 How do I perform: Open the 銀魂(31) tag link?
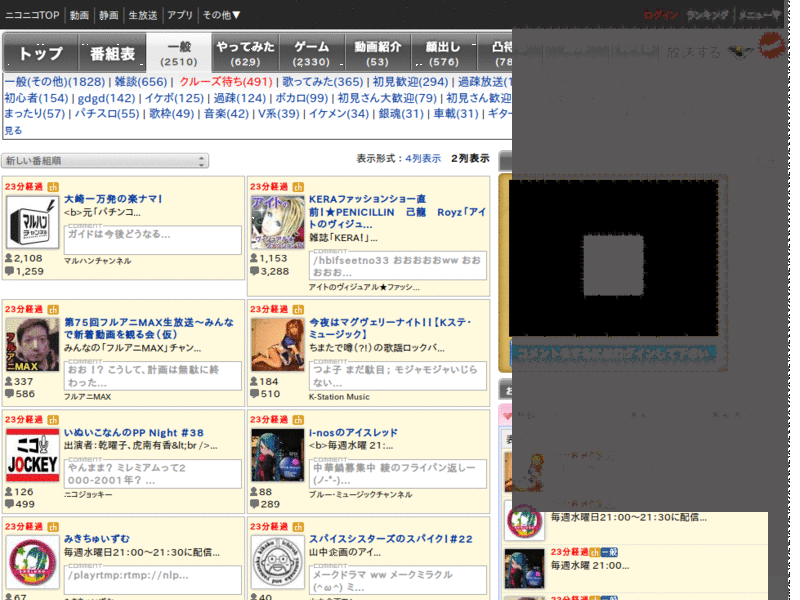click(401, 113)
